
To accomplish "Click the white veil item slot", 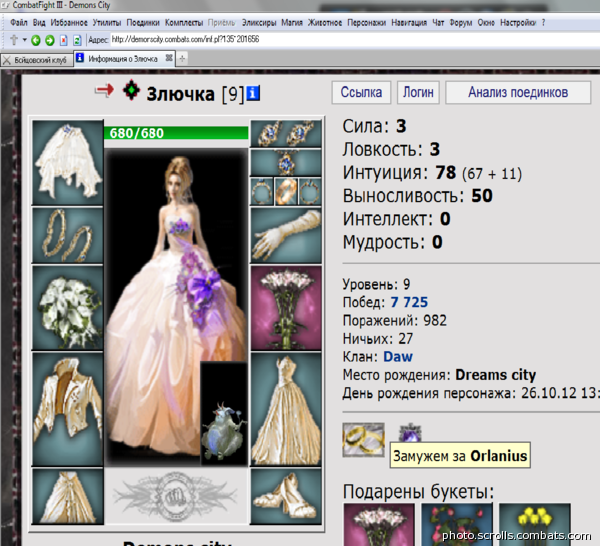I will [68, 163].
